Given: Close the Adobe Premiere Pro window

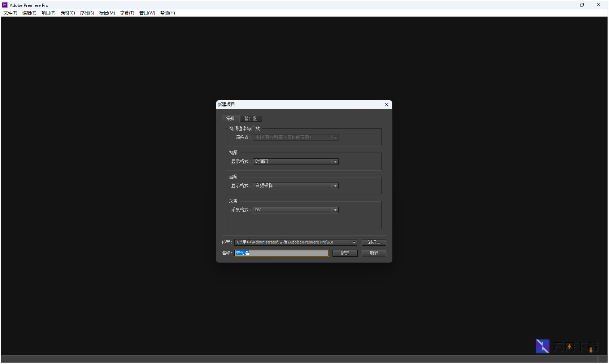Looking at the screenshot, I should [x=599, y=5].
